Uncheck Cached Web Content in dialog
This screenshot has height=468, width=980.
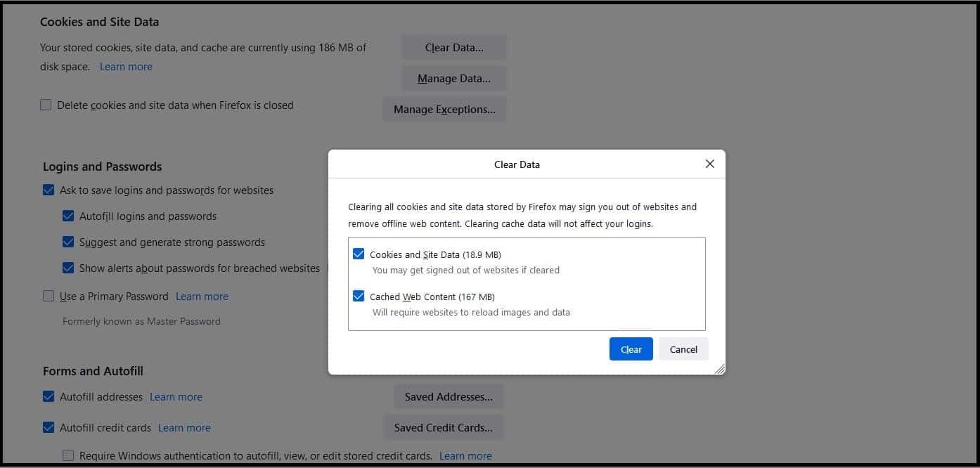click(359, 296)
